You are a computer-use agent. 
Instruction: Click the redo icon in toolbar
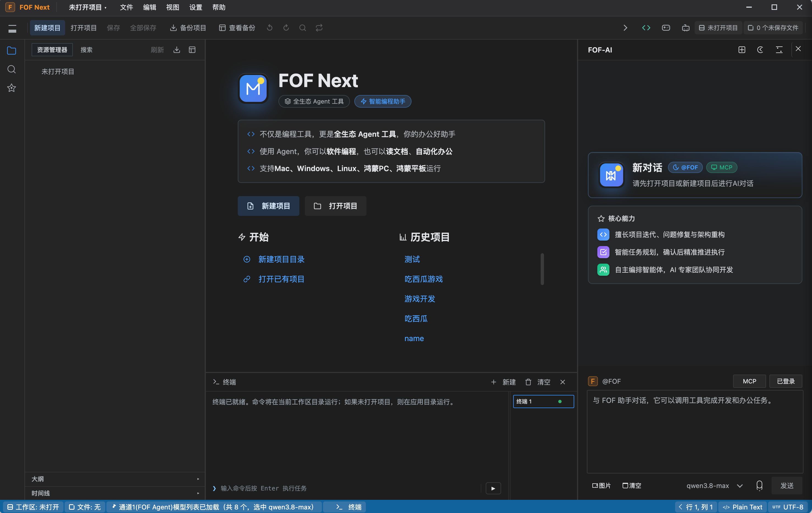coord(286,28)
